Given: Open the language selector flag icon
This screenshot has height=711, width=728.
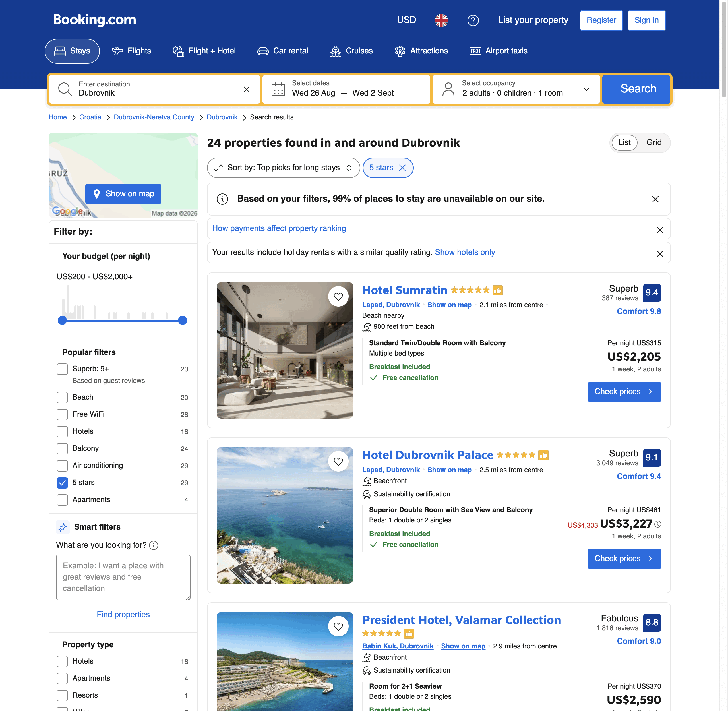Looking at the screenshot, I should 441,20.
